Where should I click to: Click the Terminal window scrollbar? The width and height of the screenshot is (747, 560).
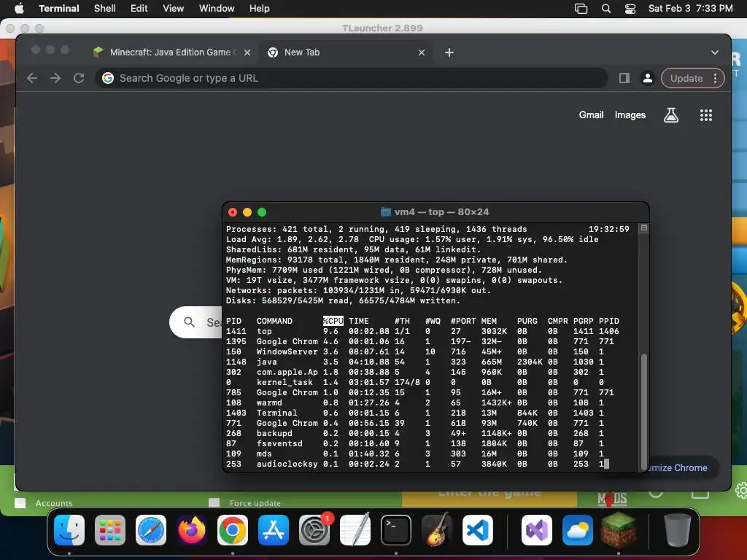tap(644, 412)
